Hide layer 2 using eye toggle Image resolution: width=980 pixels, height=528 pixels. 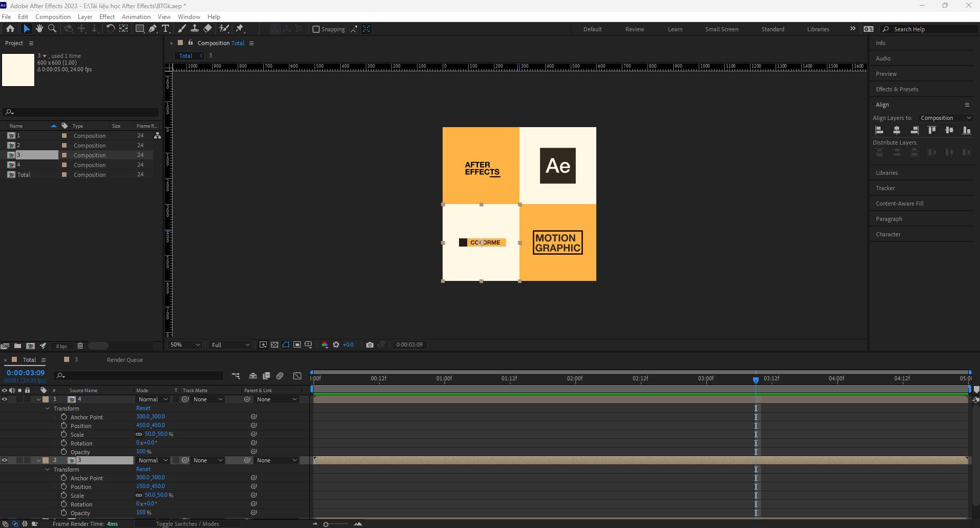tap(5, 460)
